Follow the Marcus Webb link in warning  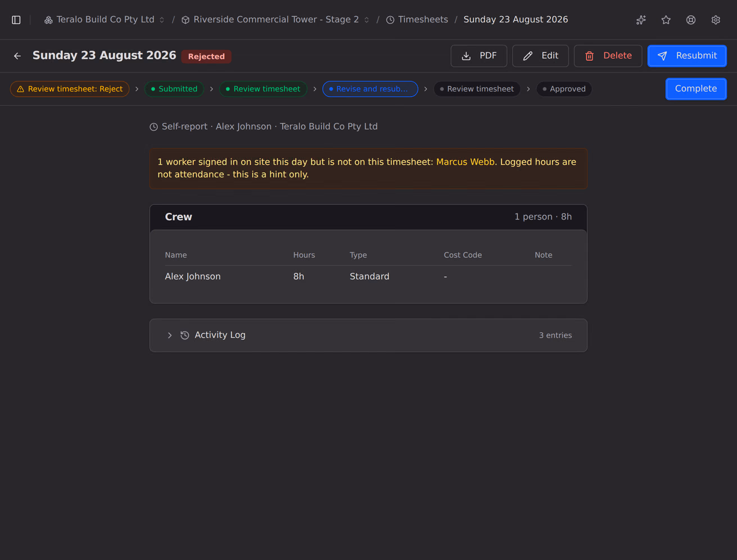tap(466, 162)
